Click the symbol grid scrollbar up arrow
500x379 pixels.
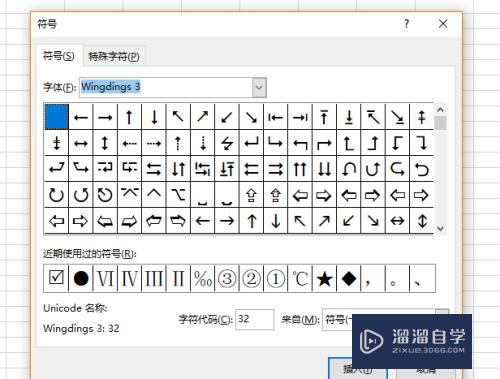[x=440, y=109]
